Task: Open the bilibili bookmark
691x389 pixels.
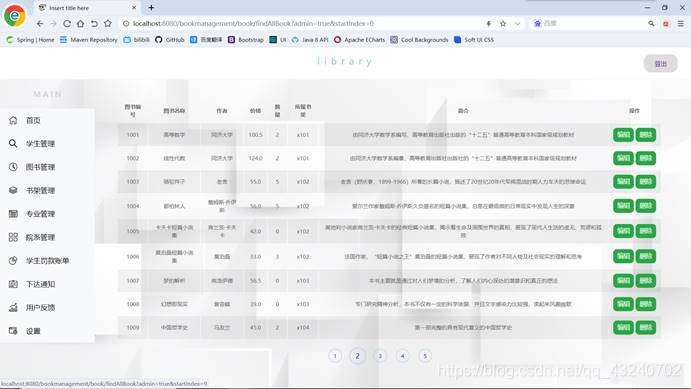Action: pyautogui.click(x=136, y=40)
